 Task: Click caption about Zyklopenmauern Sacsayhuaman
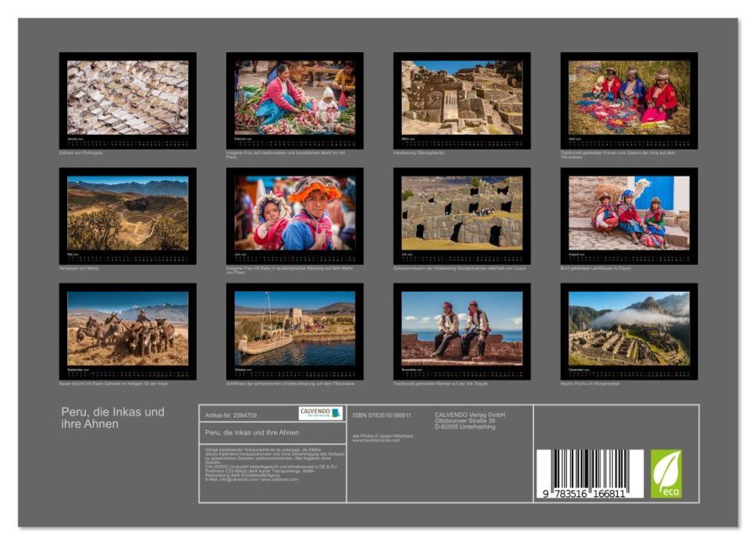[x=459, y=268]
